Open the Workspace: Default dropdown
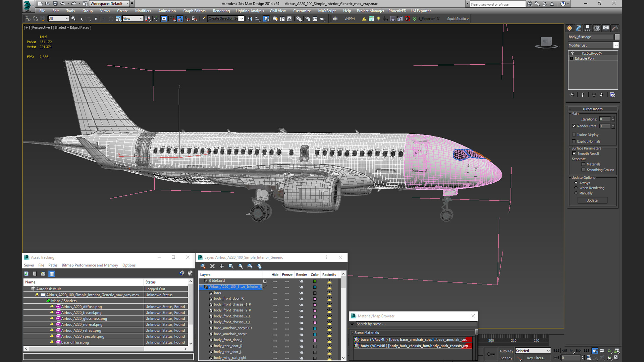 point(109,4)
